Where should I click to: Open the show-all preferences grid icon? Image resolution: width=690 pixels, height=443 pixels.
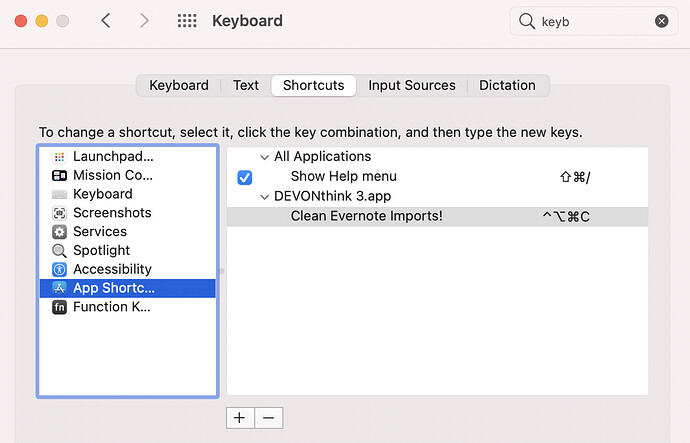tap(187, 21)
